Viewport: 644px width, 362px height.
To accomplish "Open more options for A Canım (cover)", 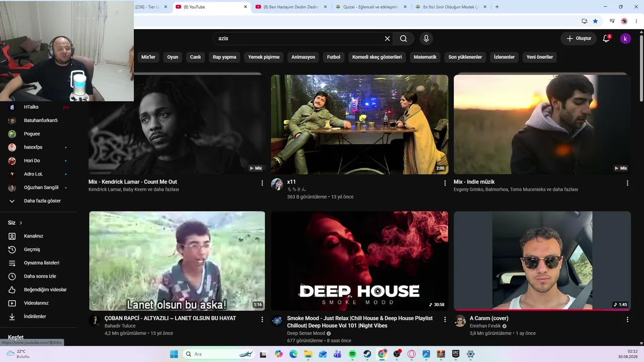I will 627,319.
